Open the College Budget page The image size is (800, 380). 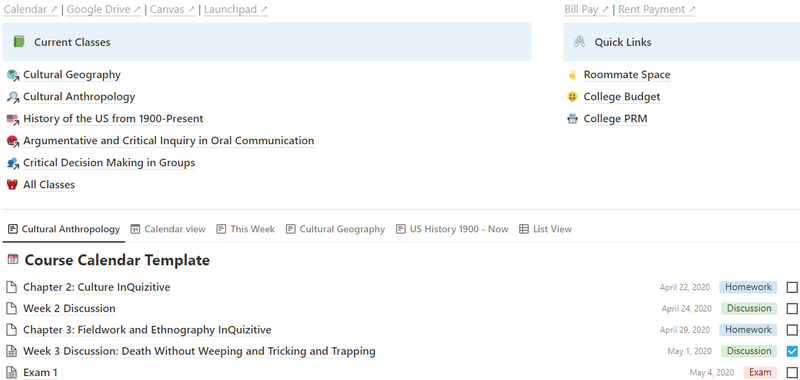click(622, 97)
